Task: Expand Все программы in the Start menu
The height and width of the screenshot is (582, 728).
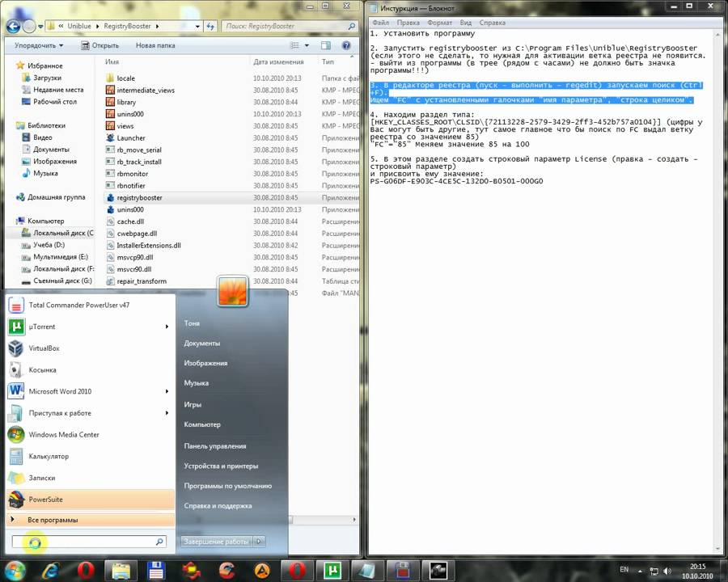Action: (x=91, y=520)
